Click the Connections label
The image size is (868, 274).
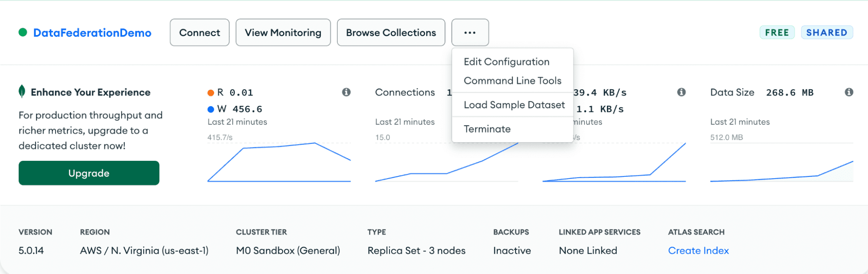tap(405, 92)
